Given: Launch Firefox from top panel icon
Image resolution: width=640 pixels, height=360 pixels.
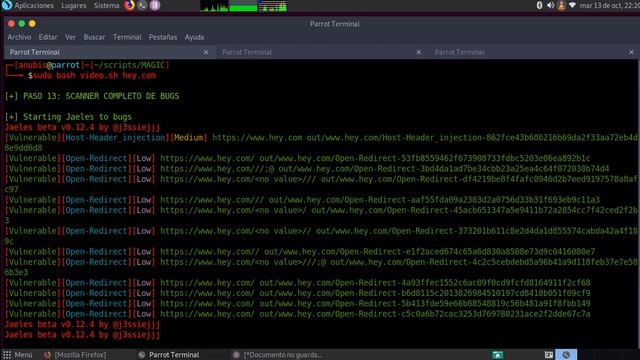Looking at the screenshot, I should tap(129, 5).
